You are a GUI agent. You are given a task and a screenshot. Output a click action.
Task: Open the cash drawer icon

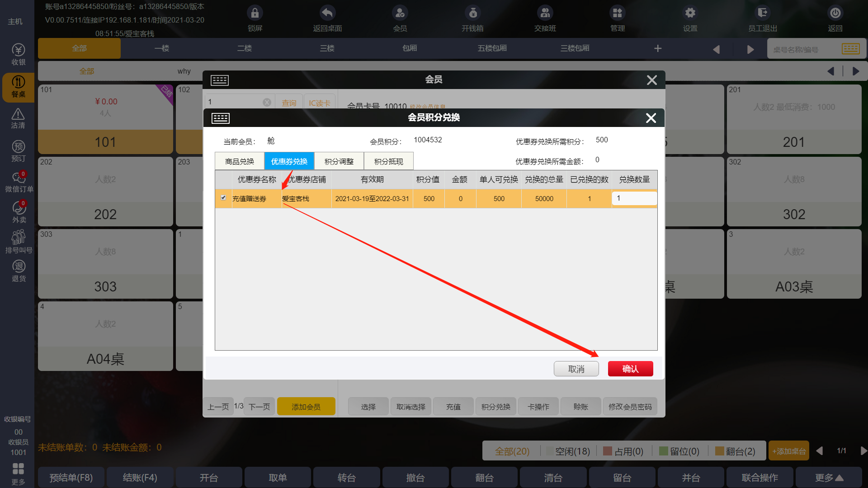pyautogui.click(x=472, y=13)
